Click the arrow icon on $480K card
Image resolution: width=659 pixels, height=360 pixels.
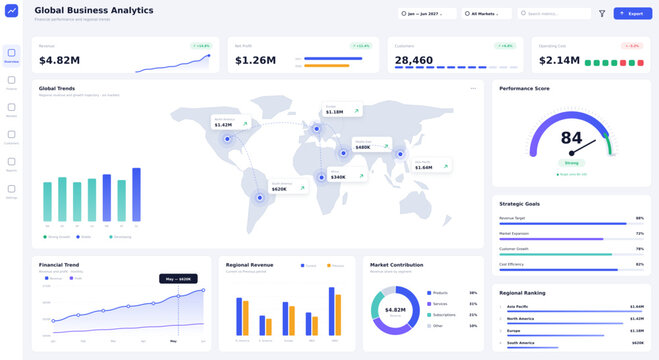click(x=386, y=146)
